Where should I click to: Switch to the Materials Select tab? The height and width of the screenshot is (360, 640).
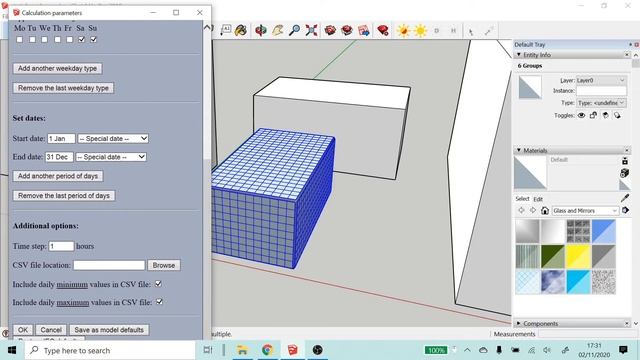522,199
